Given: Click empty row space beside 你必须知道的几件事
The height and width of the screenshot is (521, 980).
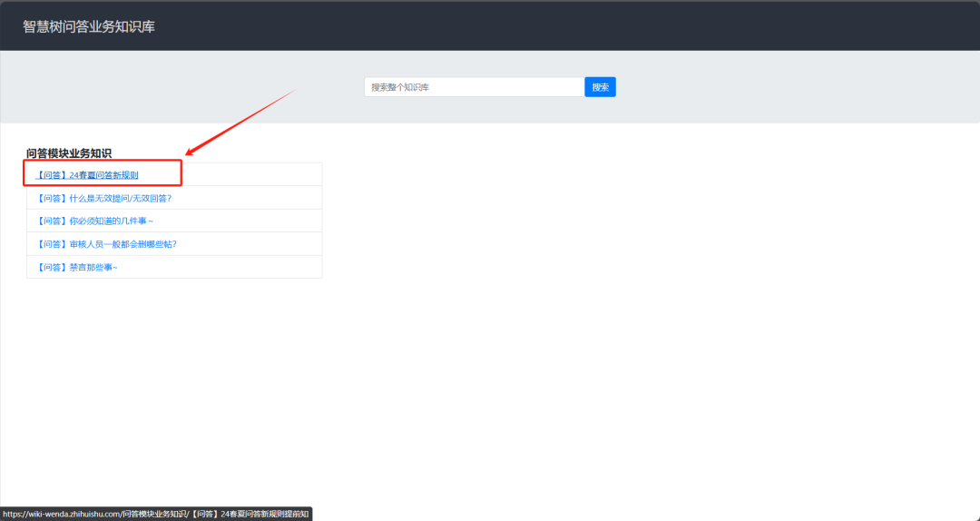Looking at the screenshot, I should tap(245, 221).
